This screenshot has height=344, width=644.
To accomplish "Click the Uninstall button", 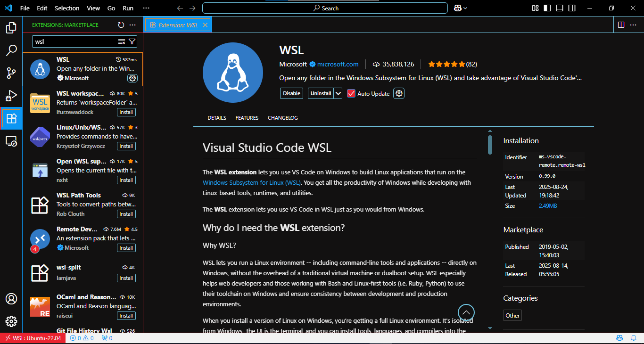I will coord(321,93).
